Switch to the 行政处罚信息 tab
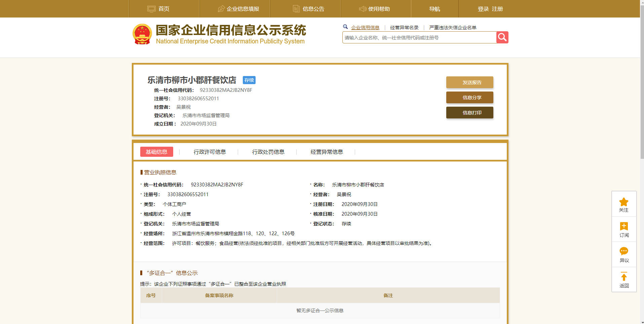 (x=268, y=152)
